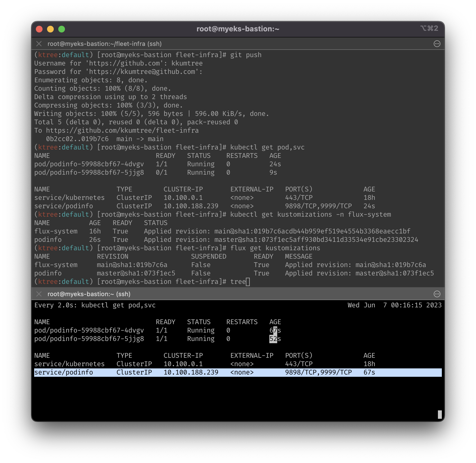Click pod podinfo-59988cbf67-4dvgv in top pane
The image size is (476, 463).
point(89,164)
